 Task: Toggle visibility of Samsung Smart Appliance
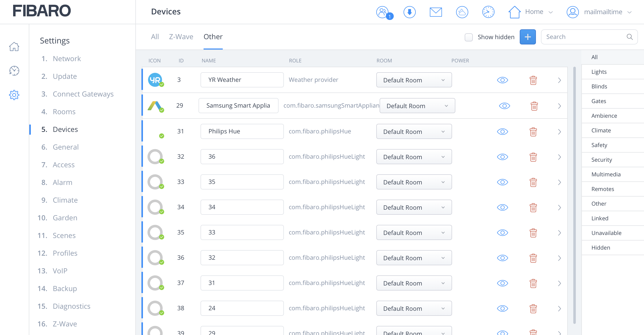(x=505, y=106)
